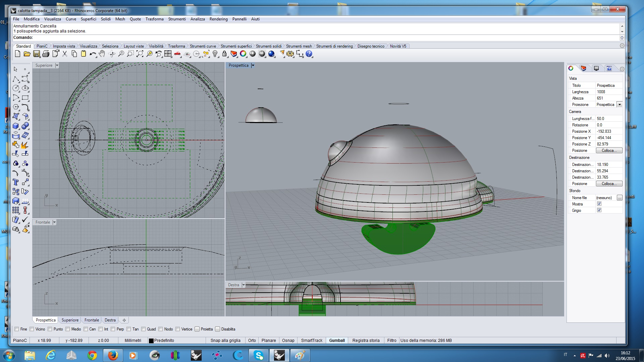The height and width of the screenshot is (362, 644).
Task: Click the Save file toolbar icon
Action: (x=37, y=54)
